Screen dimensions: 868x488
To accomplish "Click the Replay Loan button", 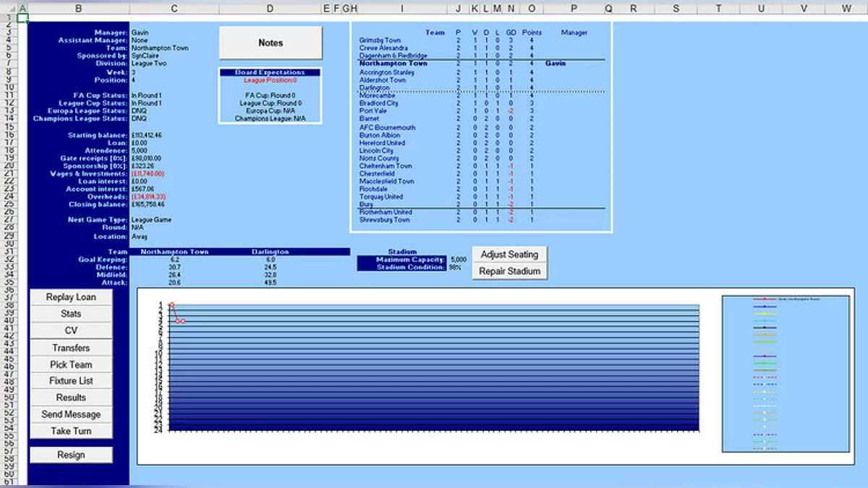I will coord(71,297).
